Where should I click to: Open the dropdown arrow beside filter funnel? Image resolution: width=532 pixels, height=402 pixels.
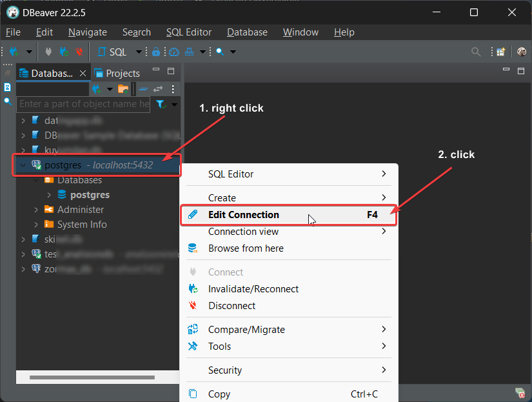click(174, 105)
